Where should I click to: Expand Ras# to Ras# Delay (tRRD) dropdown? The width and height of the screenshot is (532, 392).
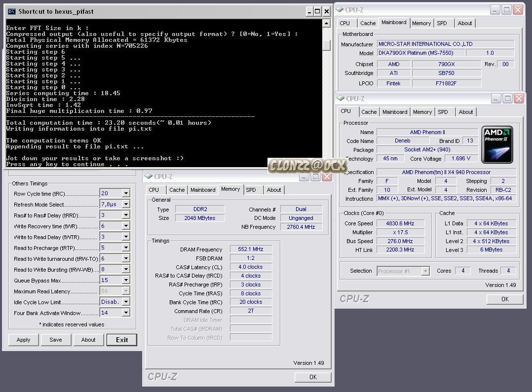click(x=126, y=215)
